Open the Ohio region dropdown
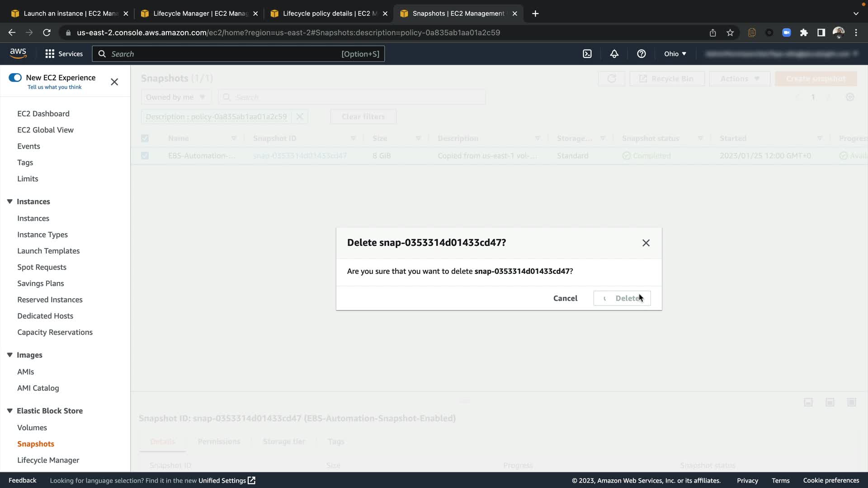 click(x=675, y=54)
